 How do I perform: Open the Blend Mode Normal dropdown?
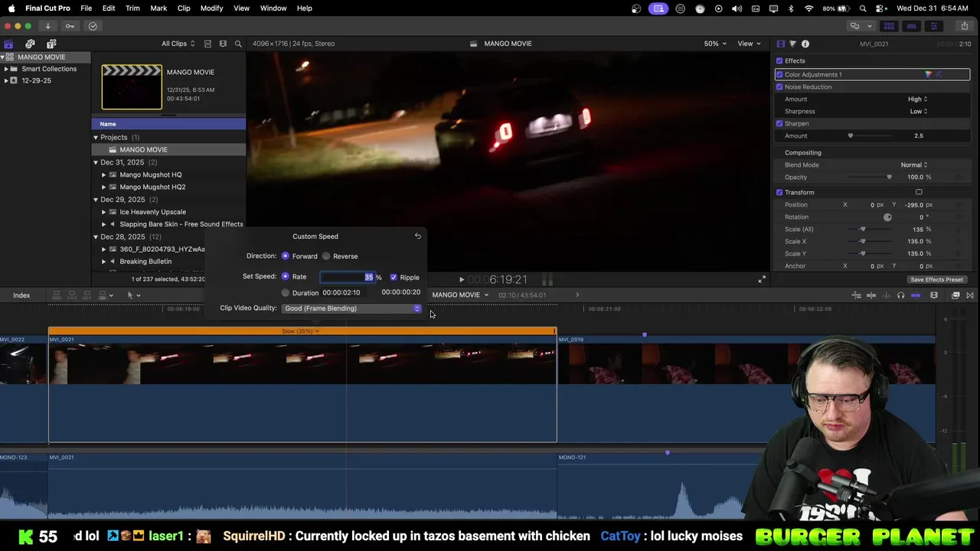coord(913,165)
